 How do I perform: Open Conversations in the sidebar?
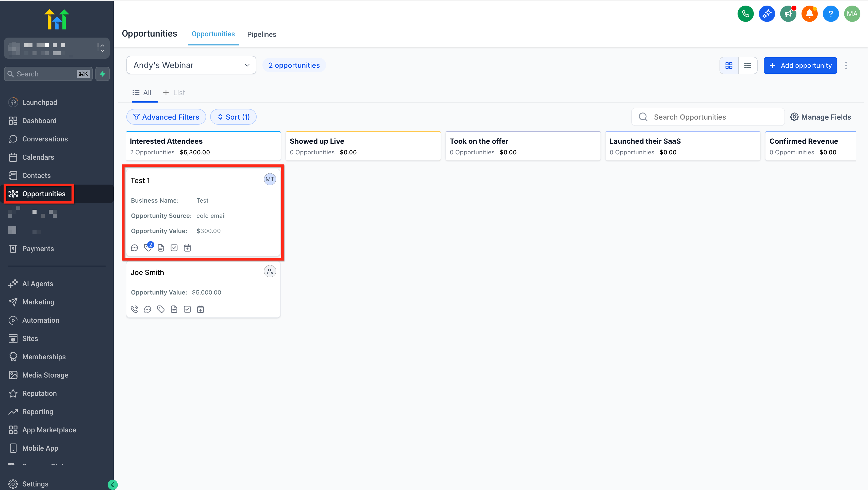coord(45,139)
